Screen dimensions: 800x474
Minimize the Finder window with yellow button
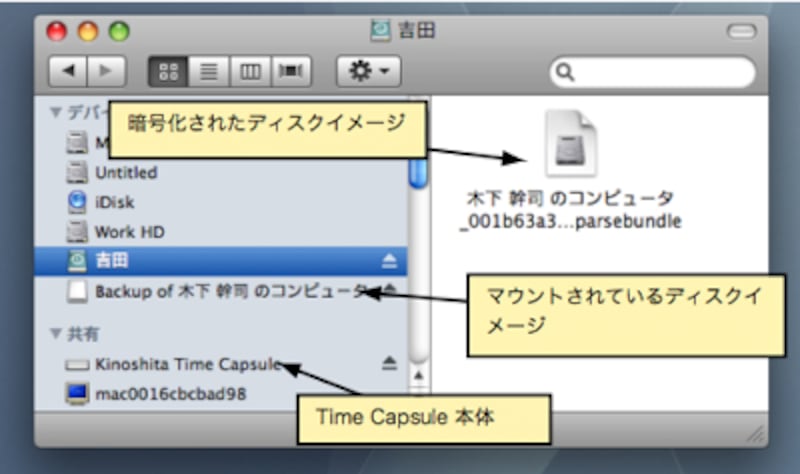tap(88, 31)
